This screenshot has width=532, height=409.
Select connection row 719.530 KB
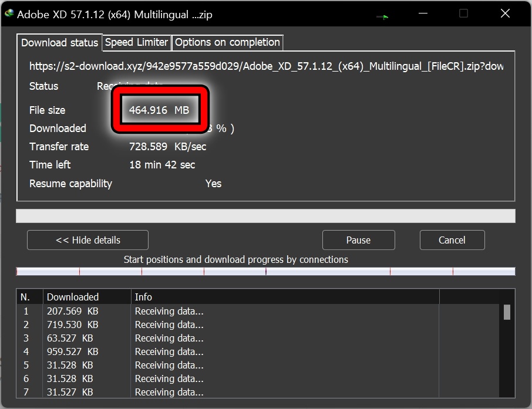[x=258, y=325]
